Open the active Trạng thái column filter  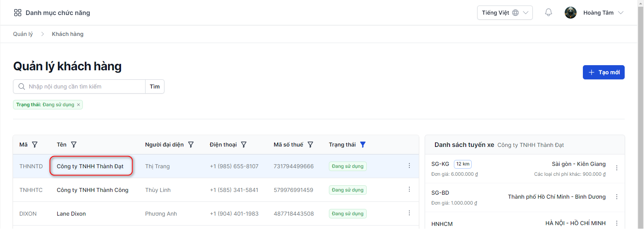pyautogui.click(x=363, y=145)
